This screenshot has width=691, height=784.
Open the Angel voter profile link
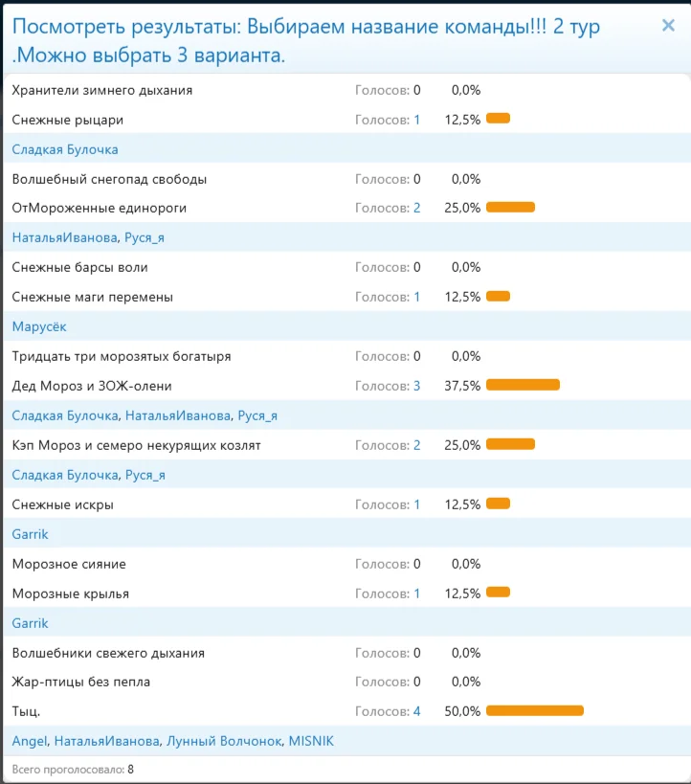(30, 741)
